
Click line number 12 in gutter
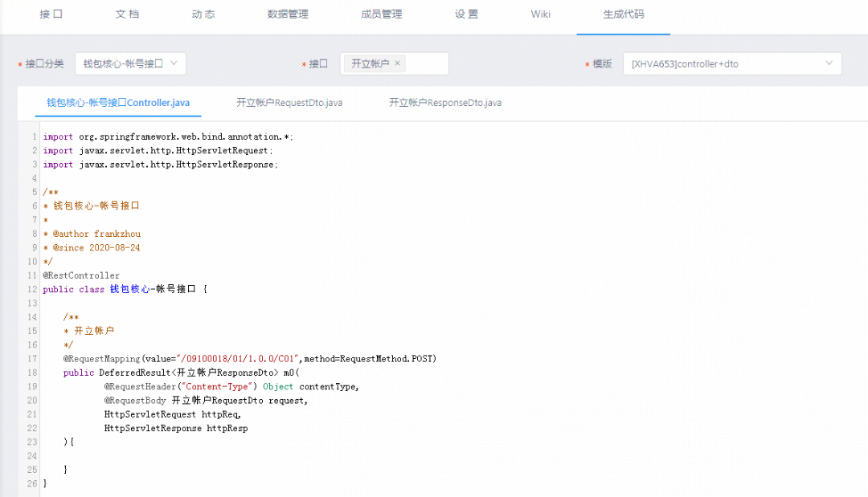tap(32, 289)
